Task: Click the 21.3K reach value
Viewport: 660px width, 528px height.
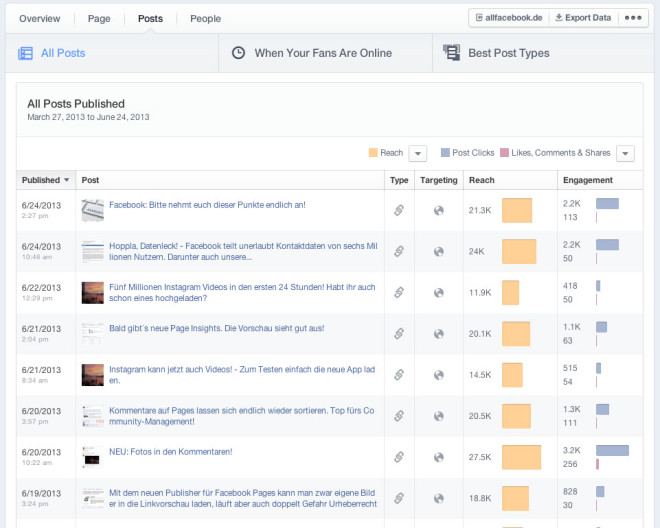Action: (x=480, y=210)
